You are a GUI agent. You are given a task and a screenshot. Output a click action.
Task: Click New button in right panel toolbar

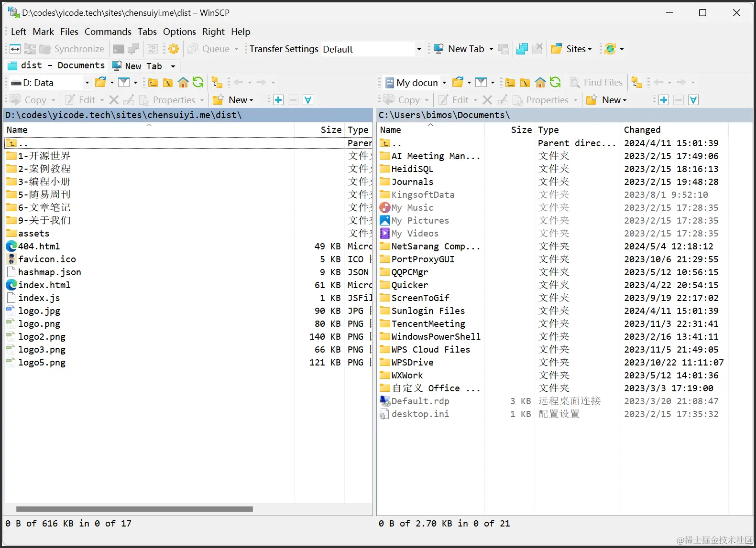606,100
